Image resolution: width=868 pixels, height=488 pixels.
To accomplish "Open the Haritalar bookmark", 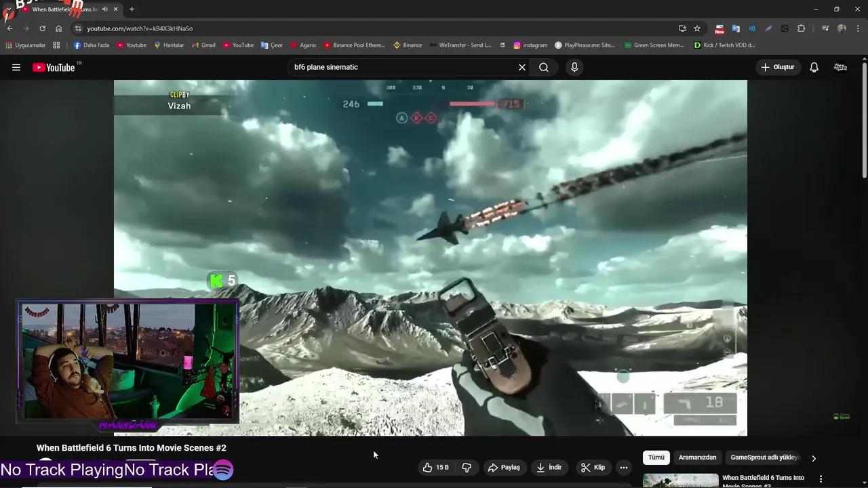I will coord(169,45).
